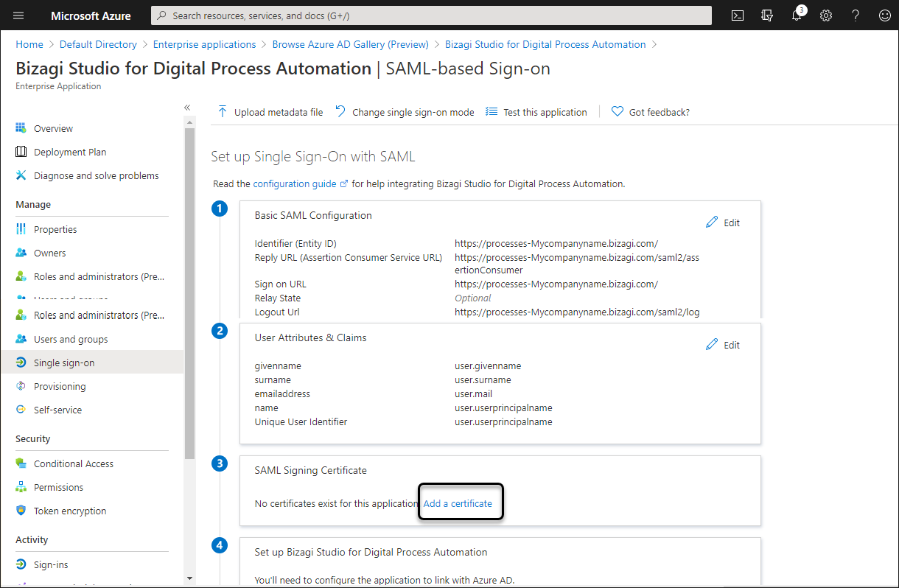Click the Self-service icon
899x588 pixels.
[21, 410]
